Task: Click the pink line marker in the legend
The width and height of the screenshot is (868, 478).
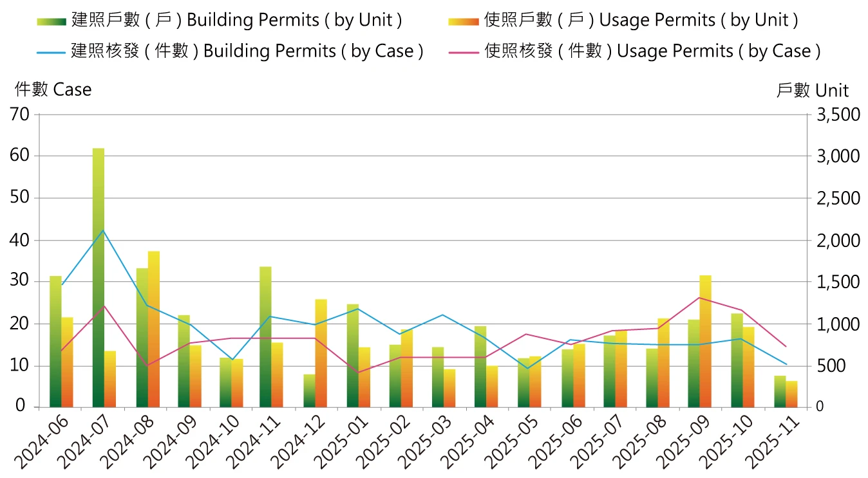Action: 462,51
